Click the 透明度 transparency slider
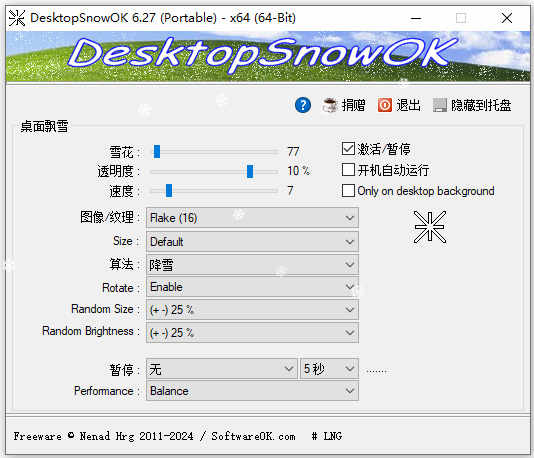Image resolution: width=534 pixels, height=458 pixels. [215, 171]
